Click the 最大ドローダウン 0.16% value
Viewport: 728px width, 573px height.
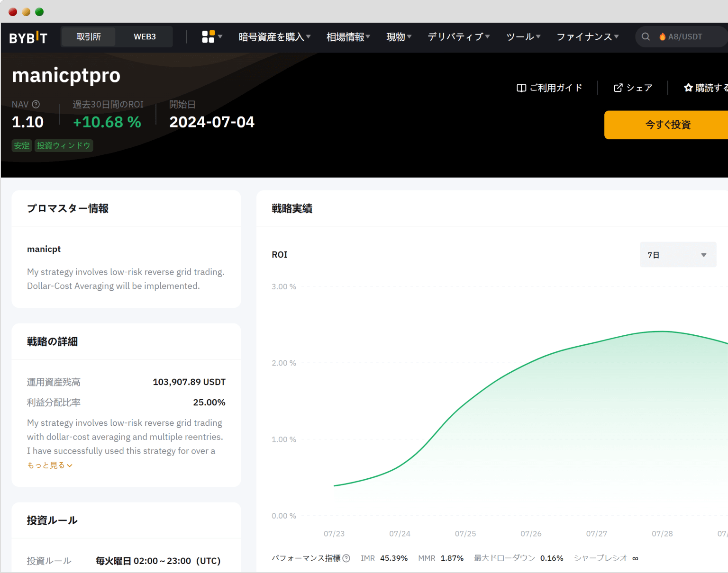(552, 558)
